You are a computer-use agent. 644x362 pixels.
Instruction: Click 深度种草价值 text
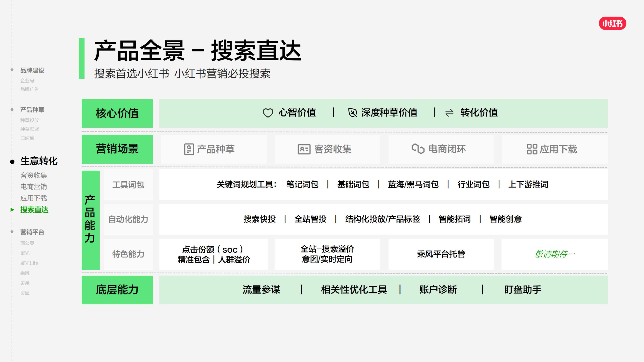389,113
